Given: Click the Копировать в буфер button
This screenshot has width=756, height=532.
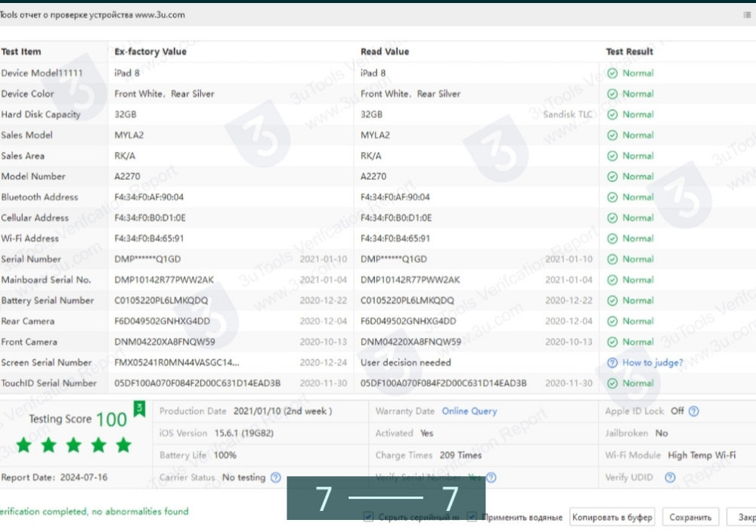Looking at the screenshot, I should (x=612, y=518).
